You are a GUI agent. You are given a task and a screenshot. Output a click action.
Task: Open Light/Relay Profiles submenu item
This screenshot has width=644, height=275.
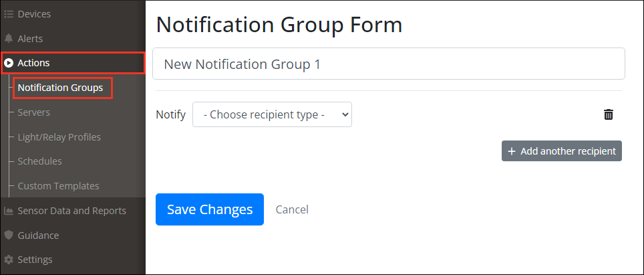[59, 137]
